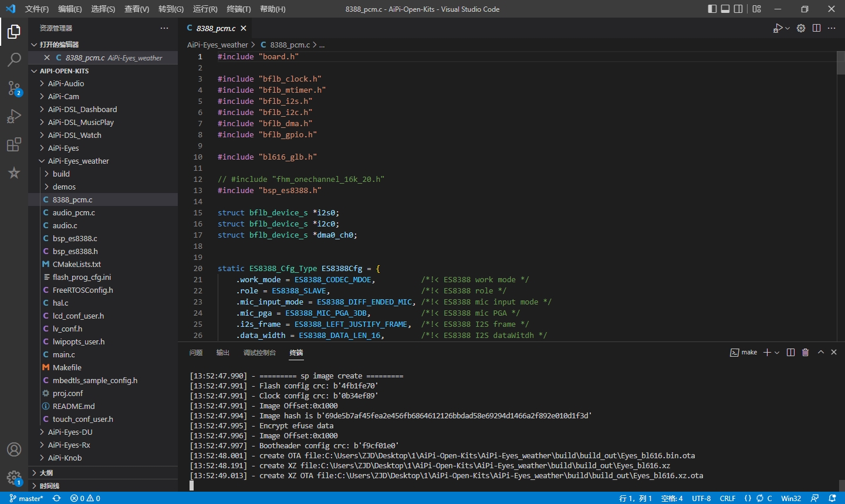
Task: Open the 选择(S) menu
Action: tap(103, 9)
